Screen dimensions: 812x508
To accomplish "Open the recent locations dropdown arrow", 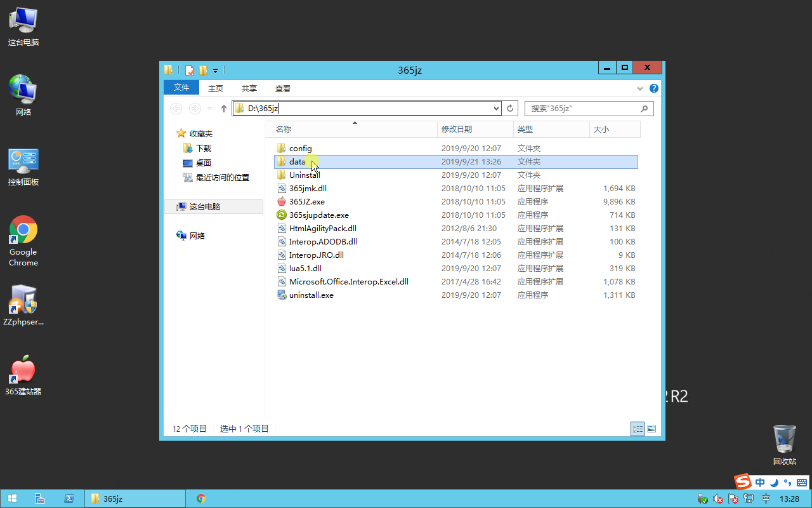I will tap(210, 109).
